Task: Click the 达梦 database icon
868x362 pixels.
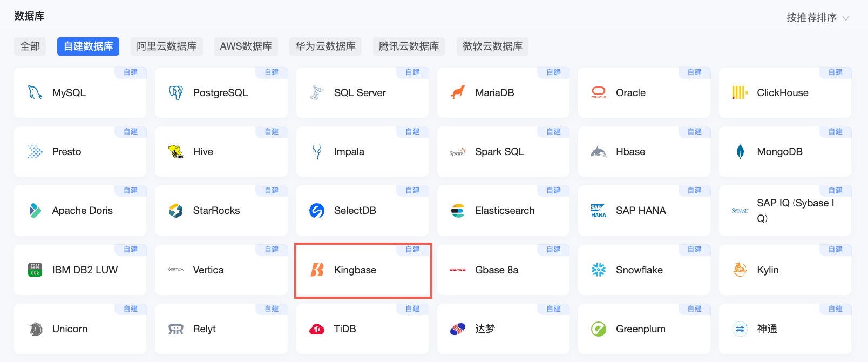Action: coord(458,329)
